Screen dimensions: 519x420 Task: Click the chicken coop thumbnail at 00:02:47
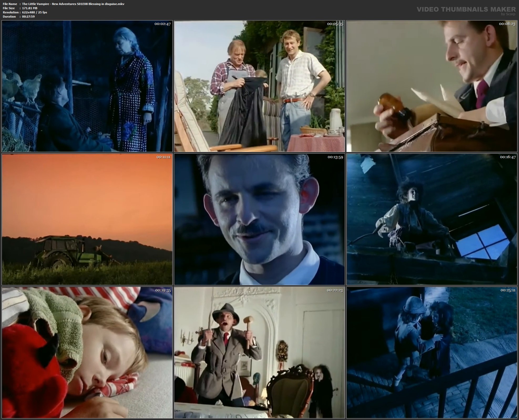coord(87,86)
